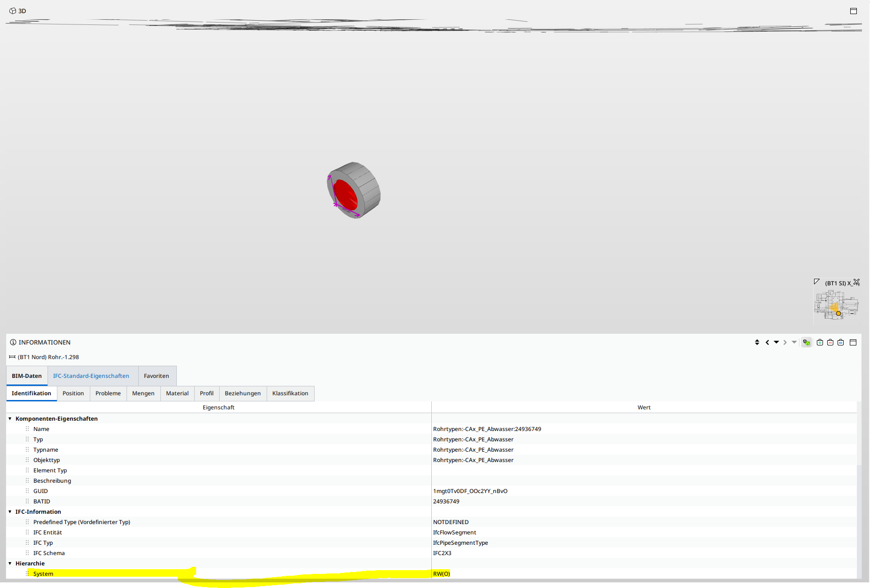Viewport: 870px width, 588px height.
Task: Open the Material sub-tab
Action: 177,393
